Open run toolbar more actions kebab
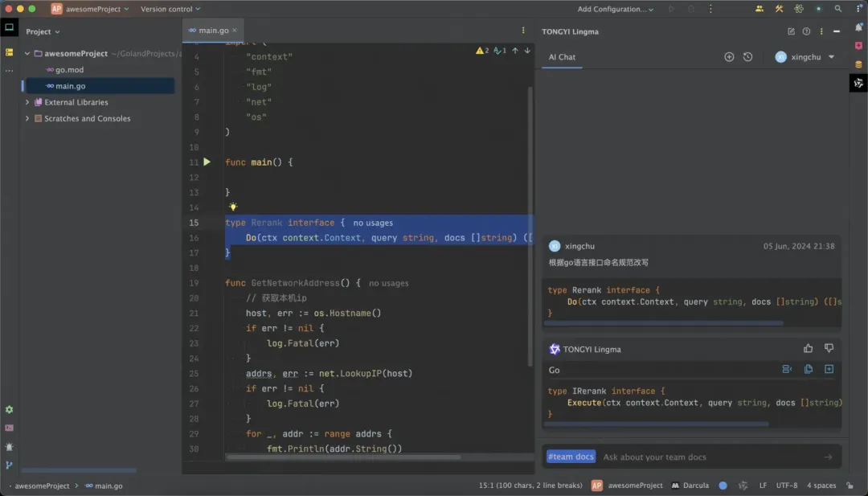 (x=710, y=9)
